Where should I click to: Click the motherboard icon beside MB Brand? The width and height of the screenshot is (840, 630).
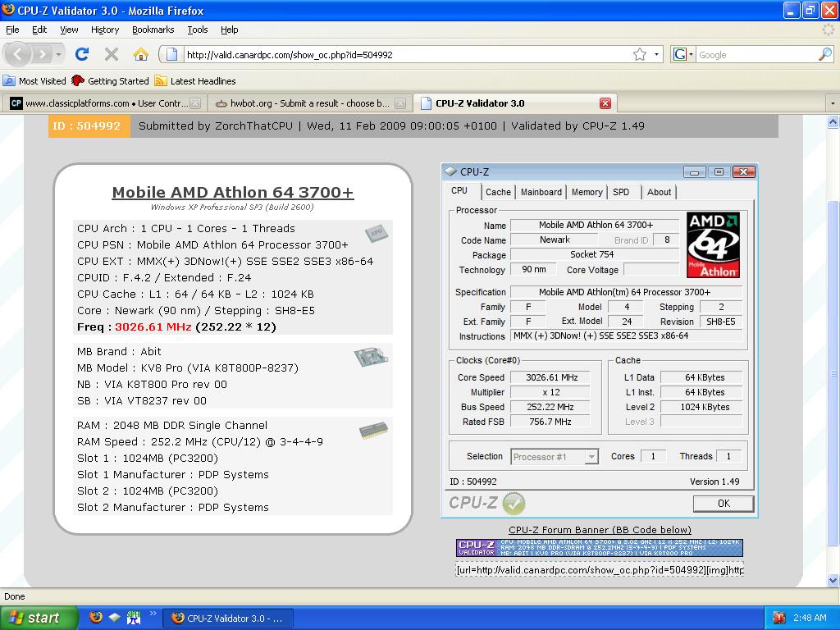(371, 357)
